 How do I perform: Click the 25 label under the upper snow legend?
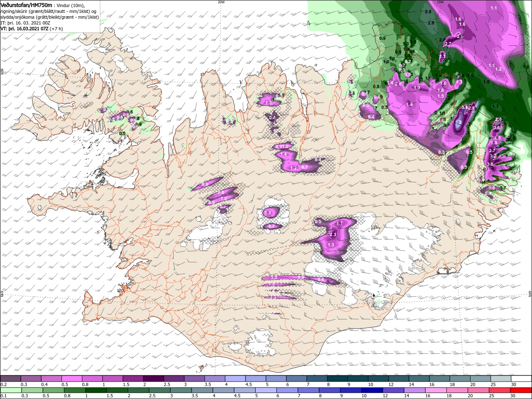[493, 384]
